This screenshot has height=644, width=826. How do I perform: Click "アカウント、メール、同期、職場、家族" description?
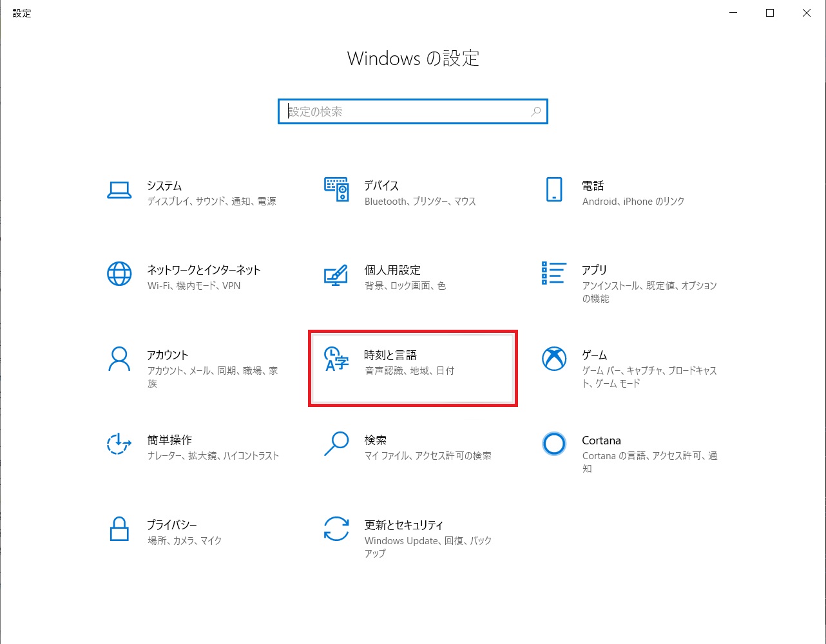pos(213,377)
